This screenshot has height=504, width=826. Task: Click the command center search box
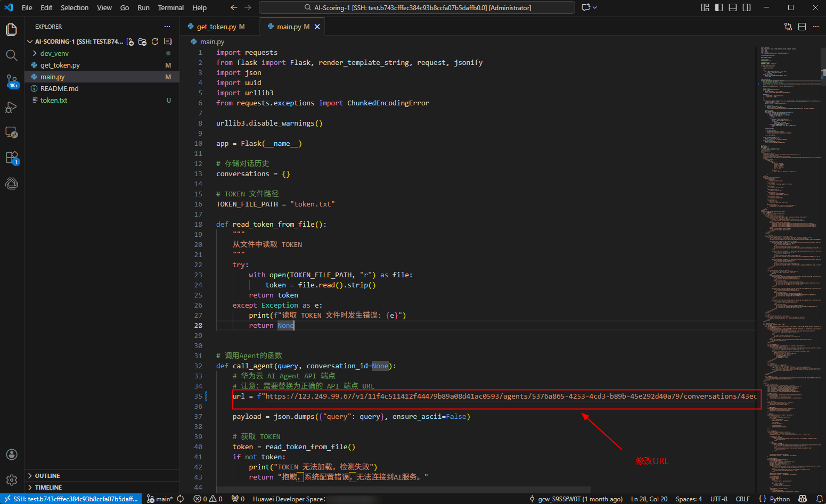tap(417, 7)
